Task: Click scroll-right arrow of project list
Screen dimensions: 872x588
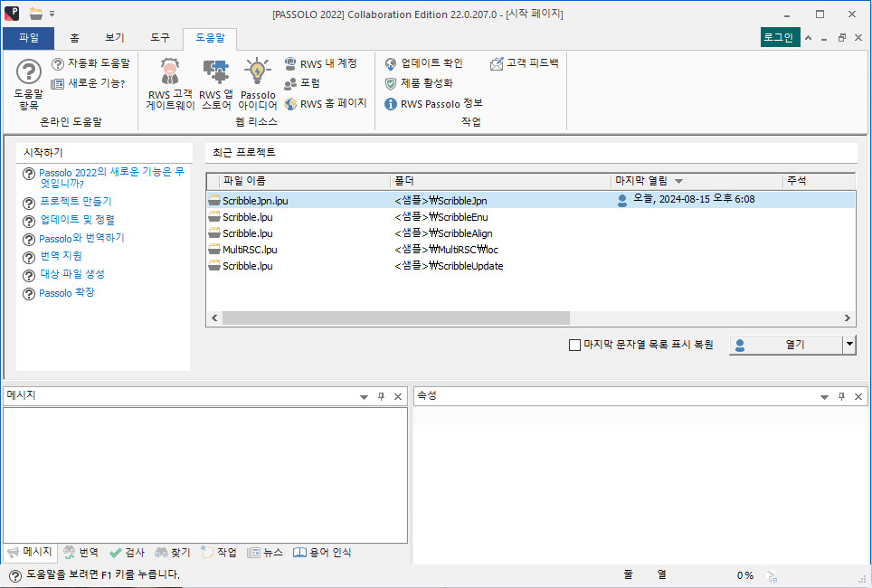Action: point(847,318)
